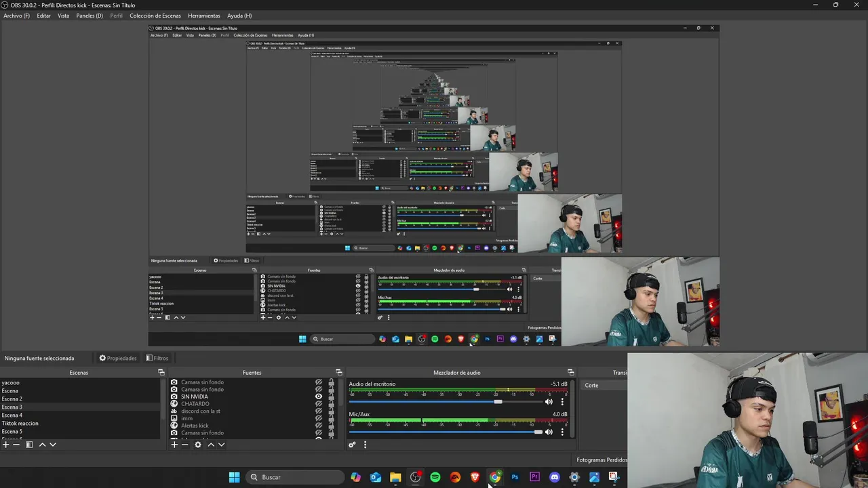This screenshot has width=868, height=488.
Task: Open the audio mixer three-dot menu at bottom
Action: click(365, 445)
